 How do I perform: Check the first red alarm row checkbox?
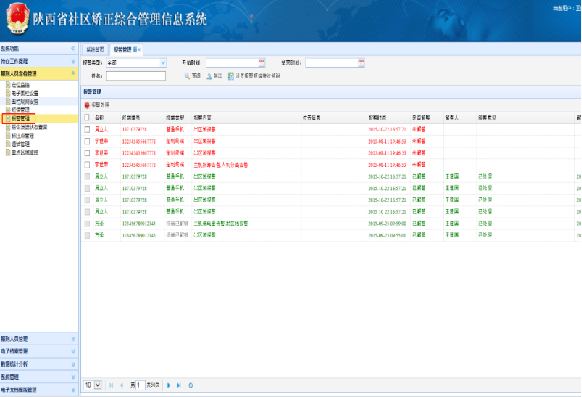pyautogui.click(x=87, y=129)
